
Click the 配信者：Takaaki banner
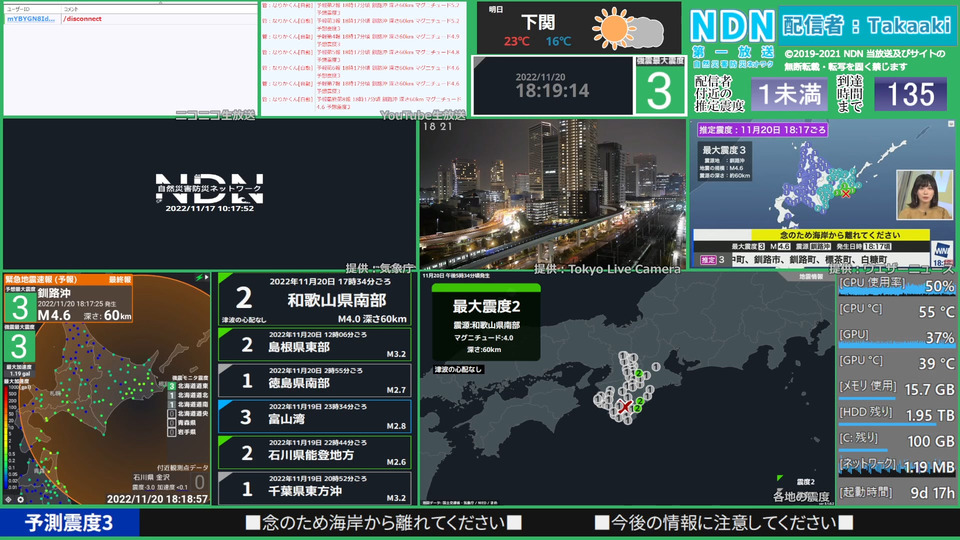click(x=867, y=25)
